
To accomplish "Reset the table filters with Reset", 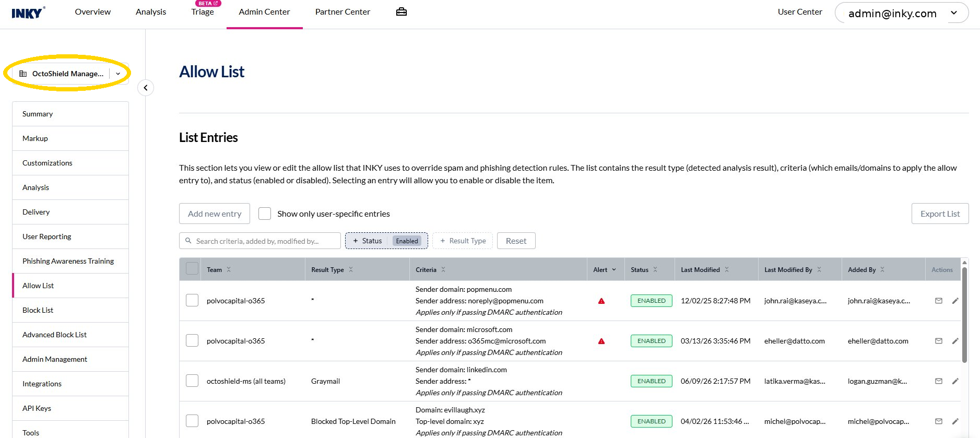I will pos(516,241).
